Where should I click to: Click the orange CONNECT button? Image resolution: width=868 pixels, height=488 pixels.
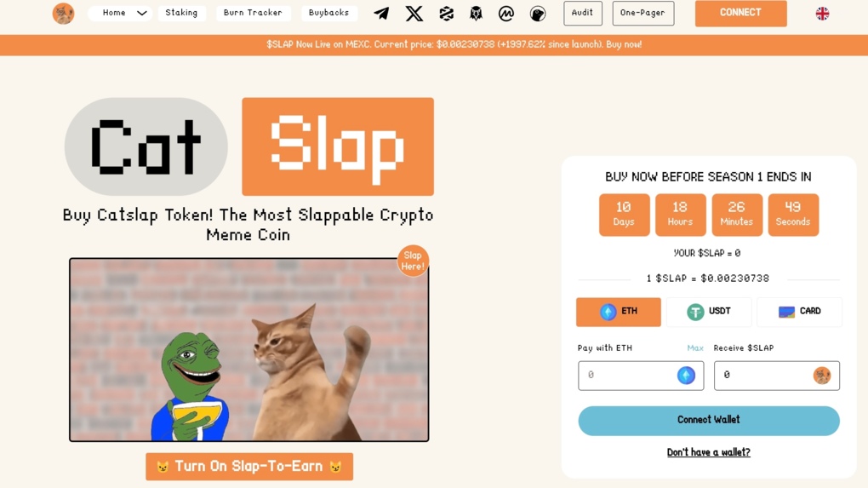pos(740,13)
